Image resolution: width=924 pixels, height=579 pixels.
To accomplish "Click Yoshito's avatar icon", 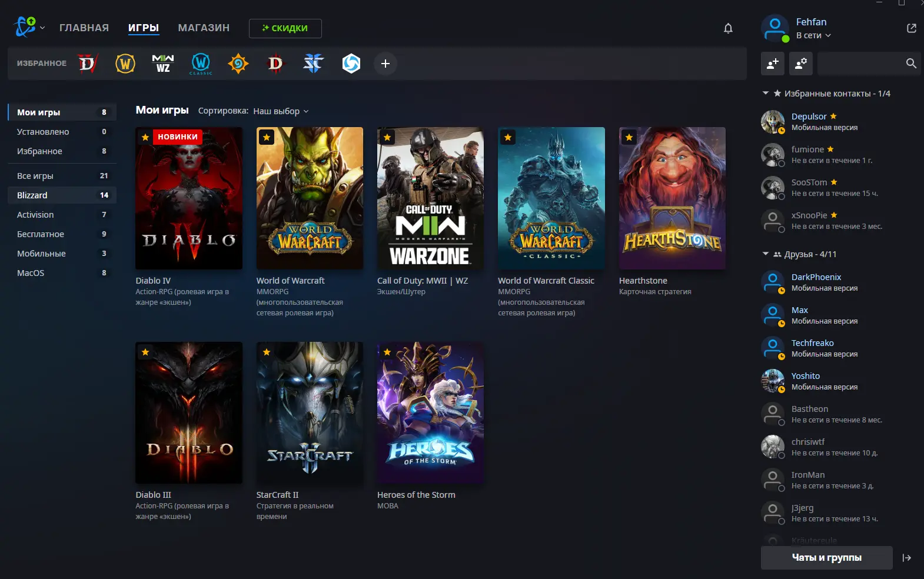I will tap(773, 381).
